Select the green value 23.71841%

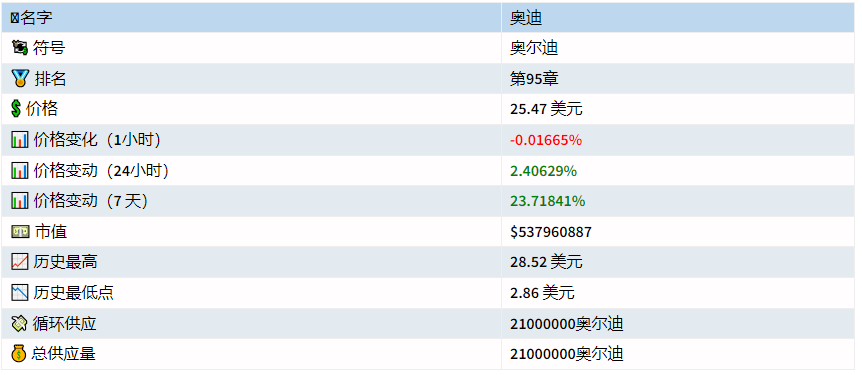548,201
